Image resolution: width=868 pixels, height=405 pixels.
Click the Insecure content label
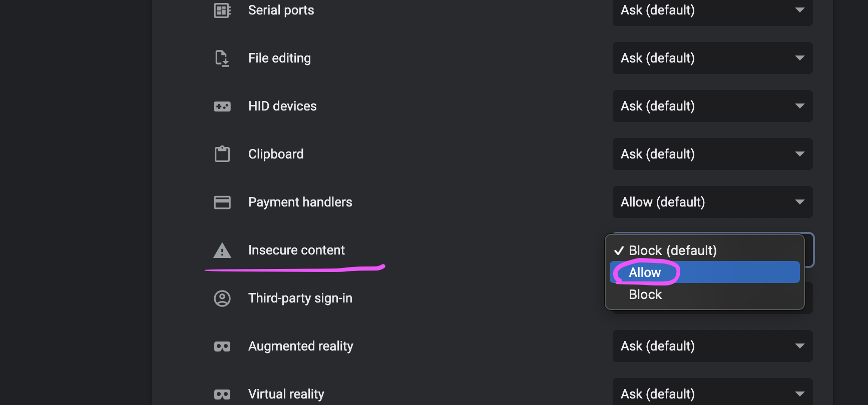(x=296, y=250)
